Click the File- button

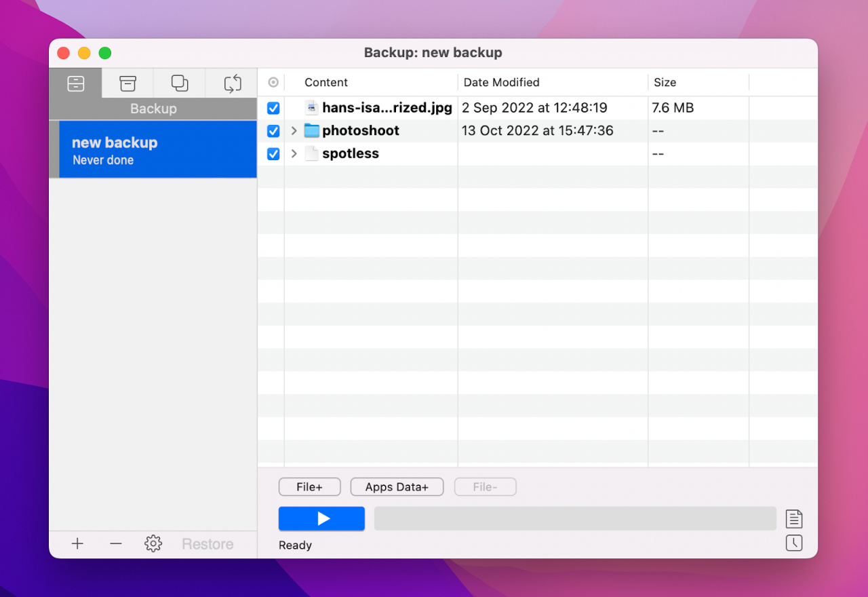pyautogui.click(x=485, y=487)
